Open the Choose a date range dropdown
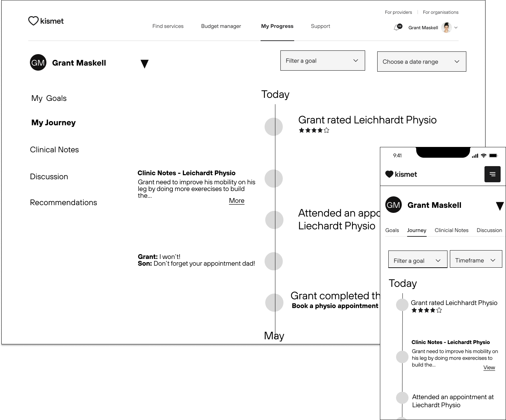Viewport: 506px width, 420px height. tap(421, 62)
